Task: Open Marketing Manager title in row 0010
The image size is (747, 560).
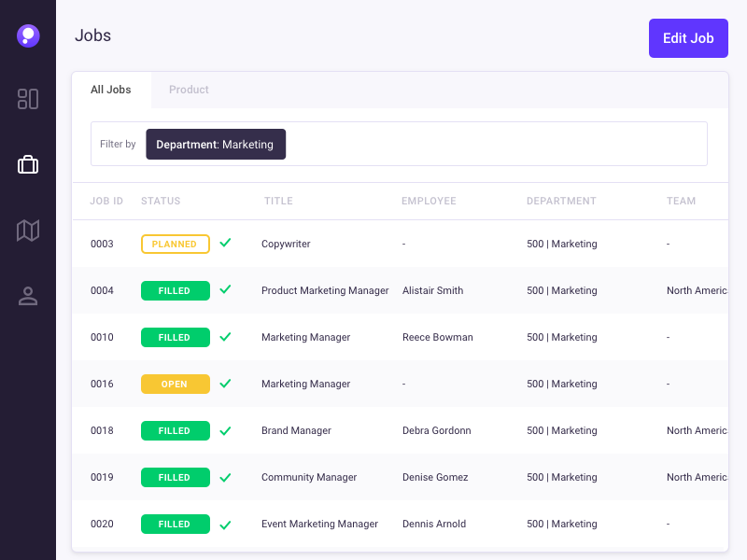Action: coord(306,337)
